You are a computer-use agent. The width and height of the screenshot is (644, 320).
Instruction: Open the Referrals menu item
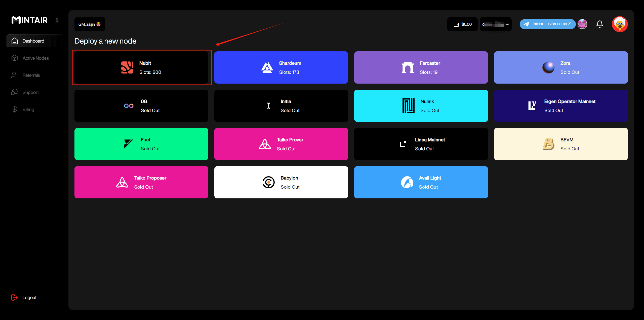31,75
